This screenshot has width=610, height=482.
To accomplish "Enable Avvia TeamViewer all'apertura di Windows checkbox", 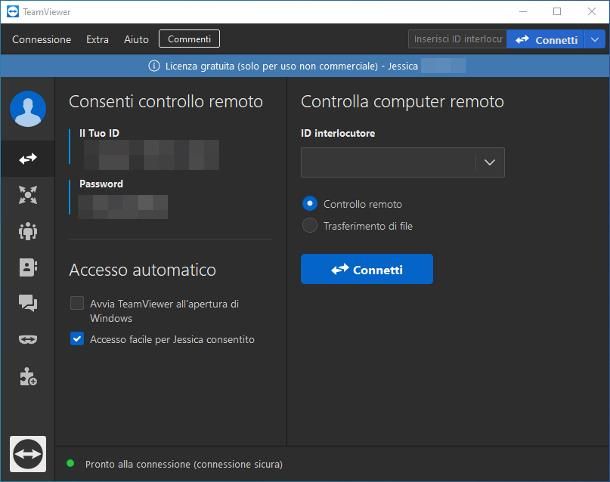I will (x=77, y=303).
